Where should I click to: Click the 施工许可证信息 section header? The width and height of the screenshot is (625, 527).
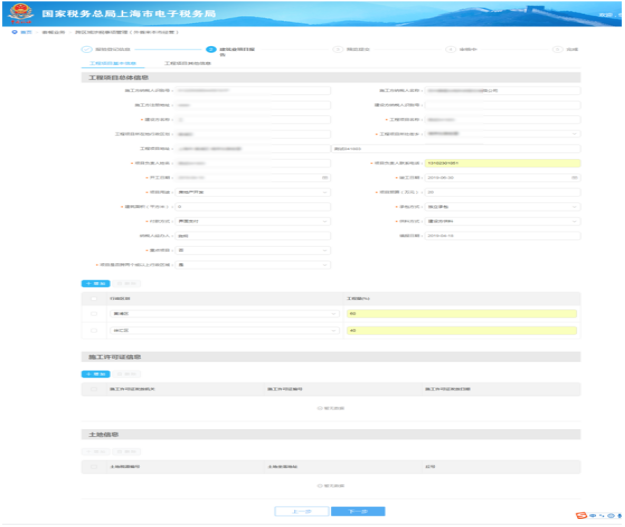pos(331,357)
